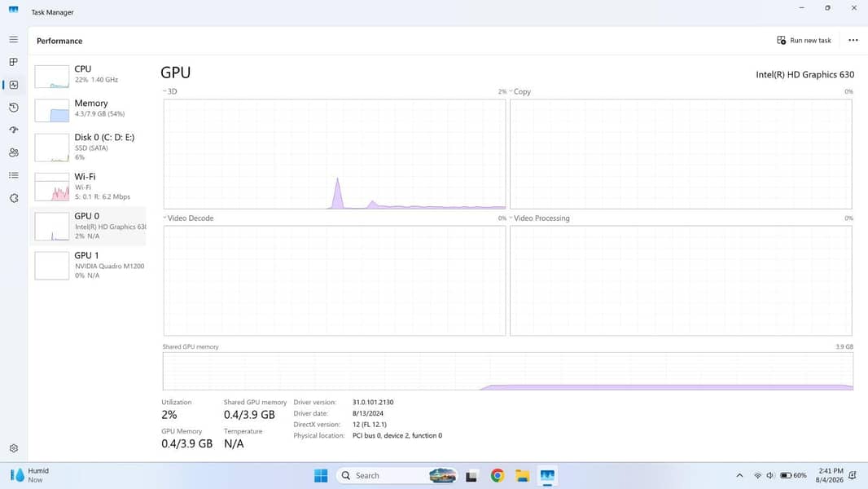Click the Intel(R) HD Graphics 630 title

click(804, 75)
